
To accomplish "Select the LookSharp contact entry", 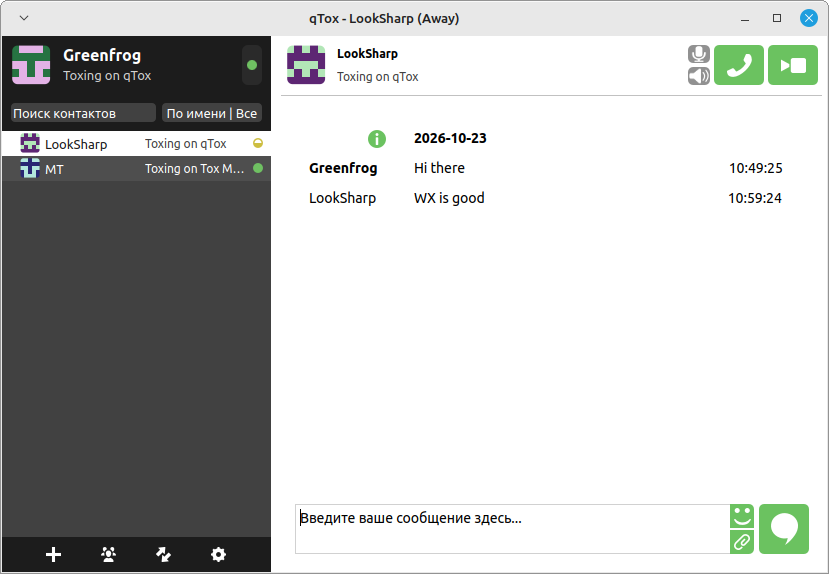I will 136,144.
